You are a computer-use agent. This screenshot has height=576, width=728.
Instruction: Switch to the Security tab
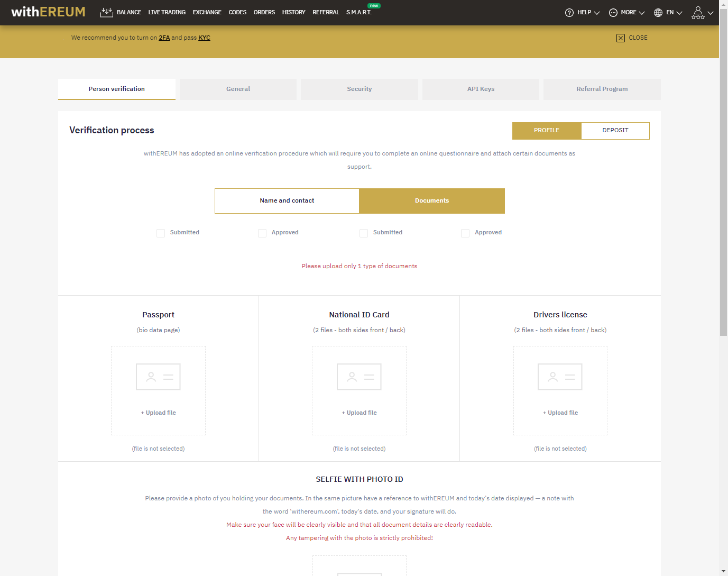pos(359,89)
